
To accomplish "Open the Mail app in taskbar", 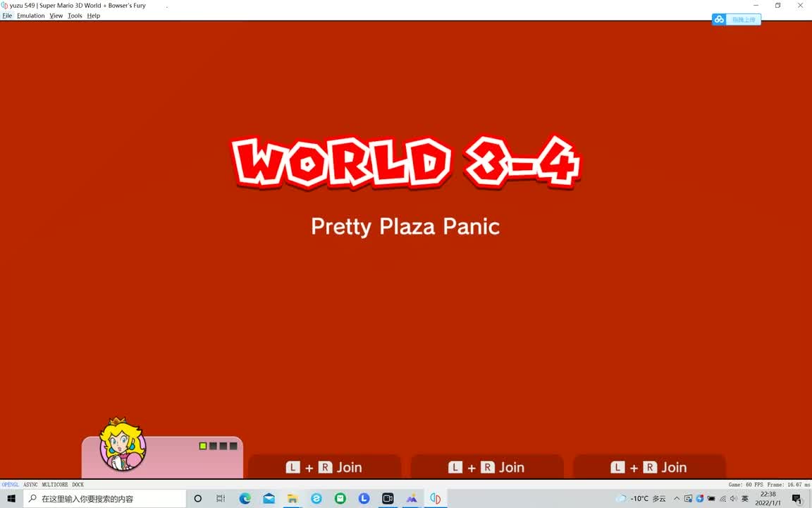I will click(x=269, y=499).
